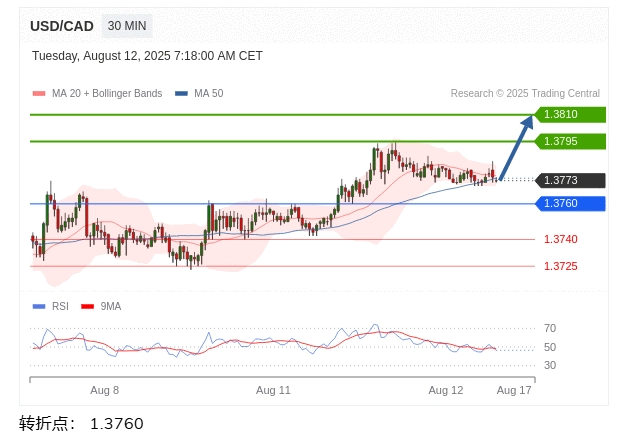The width and height of the screenshot is (625, 446).
Task: Click the 1.3740 support level label
Action: point(560,239)
